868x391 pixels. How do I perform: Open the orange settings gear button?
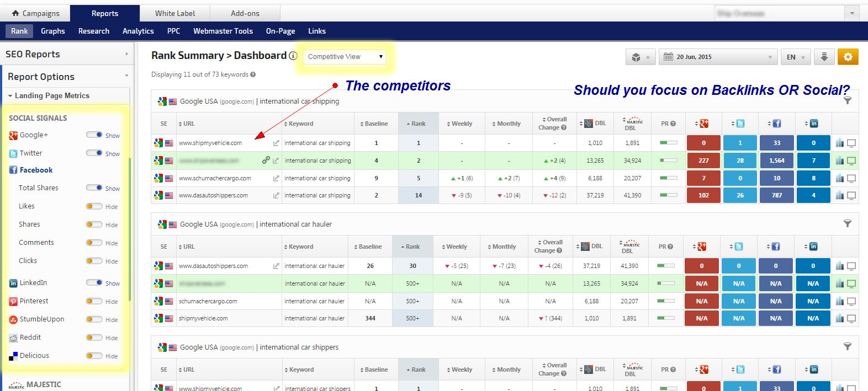(x=848, y=57)
